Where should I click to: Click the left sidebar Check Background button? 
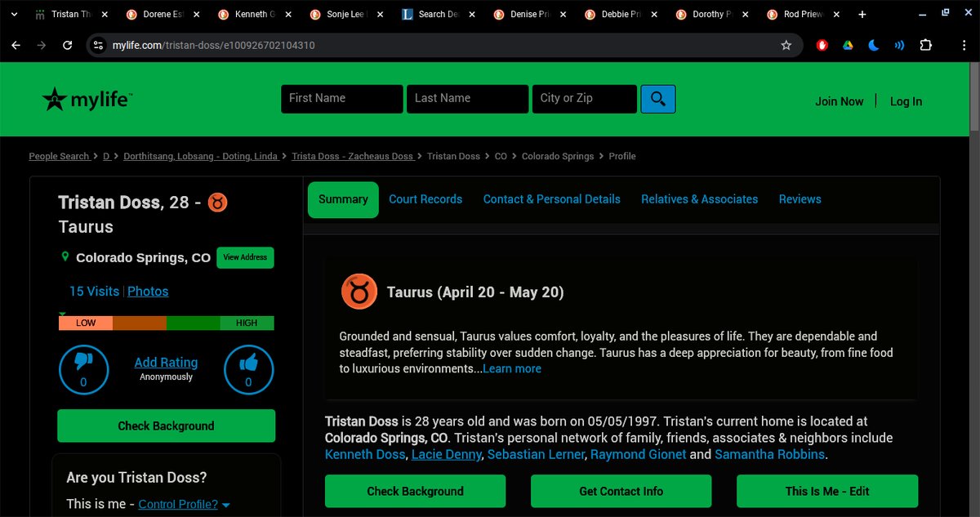166,426
